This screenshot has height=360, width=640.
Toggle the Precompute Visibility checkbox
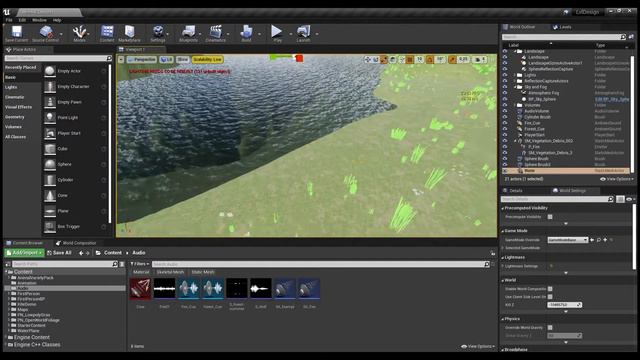click(x=550, y=217)
